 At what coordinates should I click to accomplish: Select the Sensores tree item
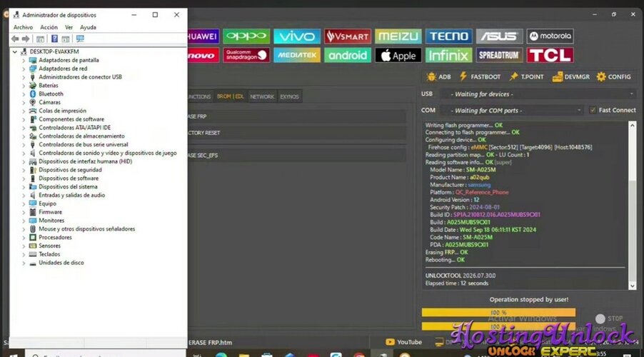49,246
